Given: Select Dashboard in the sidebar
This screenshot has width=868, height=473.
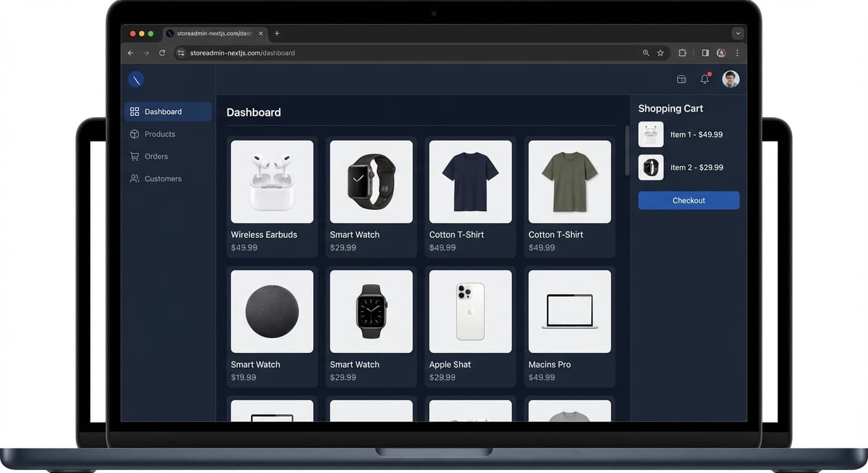Looking at the screenshot, I should pyautogui.click(x=168, y=111).
